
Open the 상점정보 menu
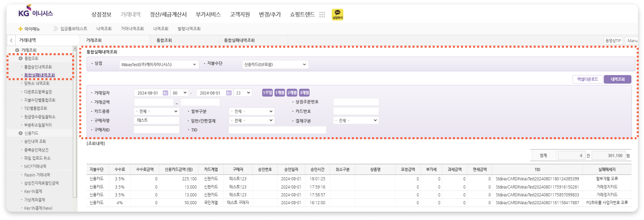(x=101, y=15)
